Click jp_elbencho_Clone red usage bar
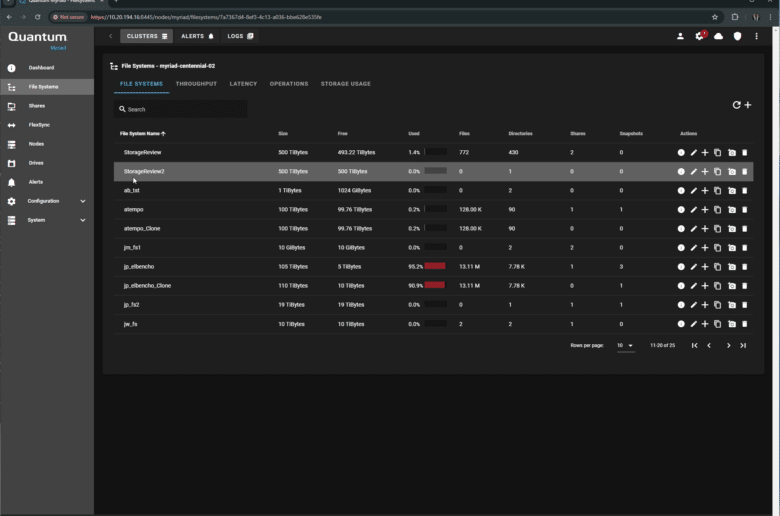The height and width of the screenshot is (516, 780). [x=435, y=285]
